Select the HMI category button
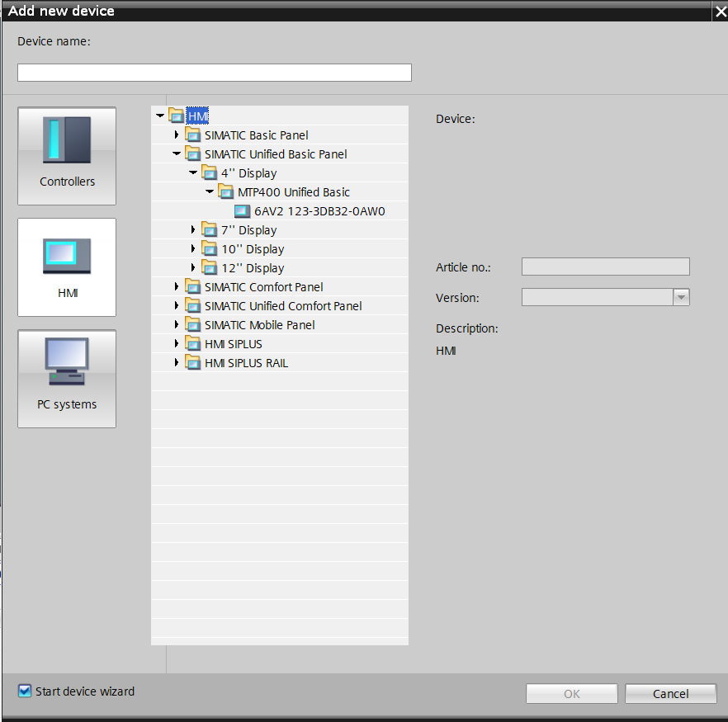The width and height of the screenshot is (728, 722). pyautogui.click(x=67, y=267)
